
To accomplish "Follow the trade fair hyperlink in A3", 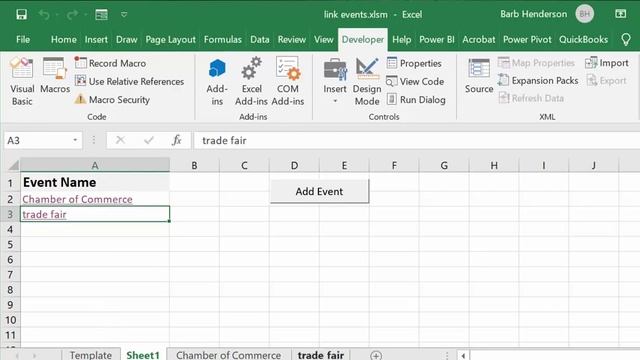I will pos(44,214).
